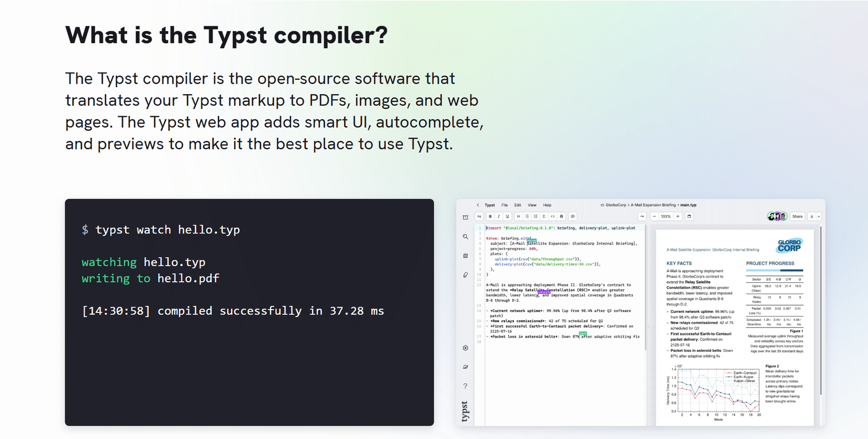Click the pen annotation icon in sidebar
Image resolution: width=868 pixels, height=439 pixels.
click(466, 275)
